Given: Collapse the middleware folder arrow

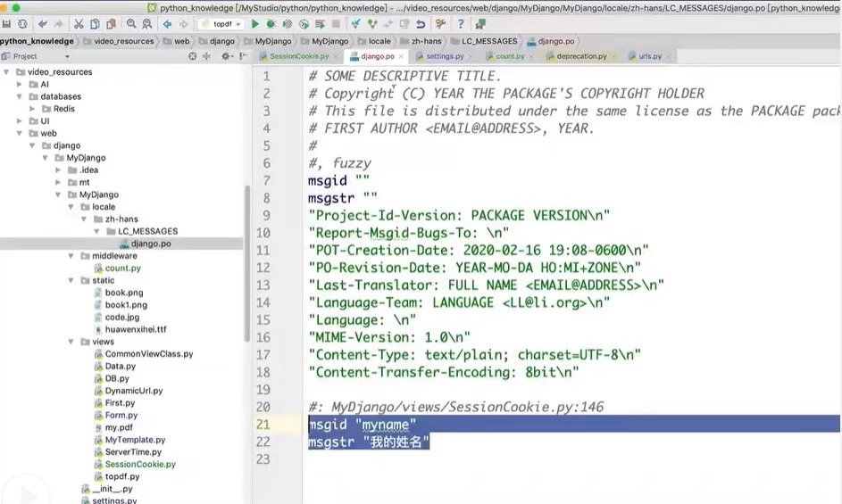Looking at the screenshot, I should pyautogui.click(x=71, y=256).
